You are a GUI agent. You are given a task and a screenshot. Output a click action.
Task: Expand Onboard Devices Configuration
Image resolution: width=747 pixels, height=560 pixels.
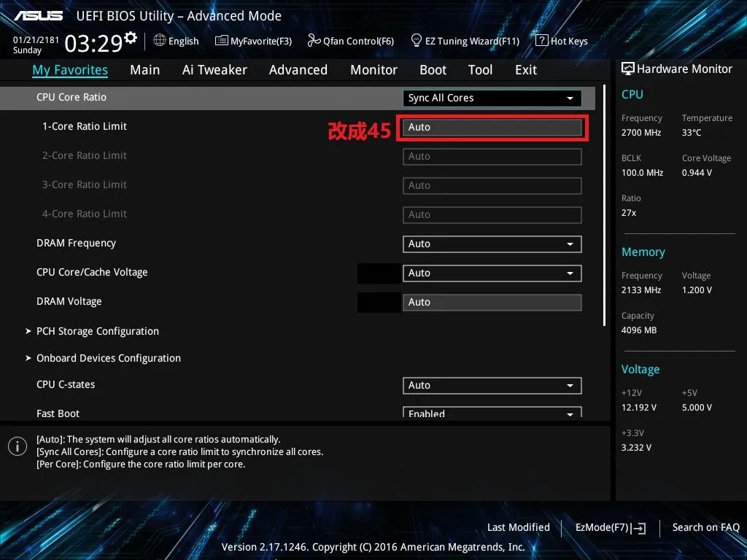tap(108, 357)
